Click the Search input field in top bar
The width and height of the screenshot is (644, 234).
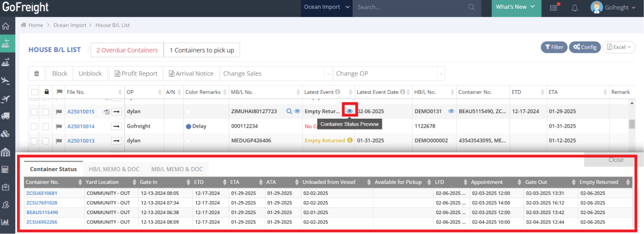410,7
